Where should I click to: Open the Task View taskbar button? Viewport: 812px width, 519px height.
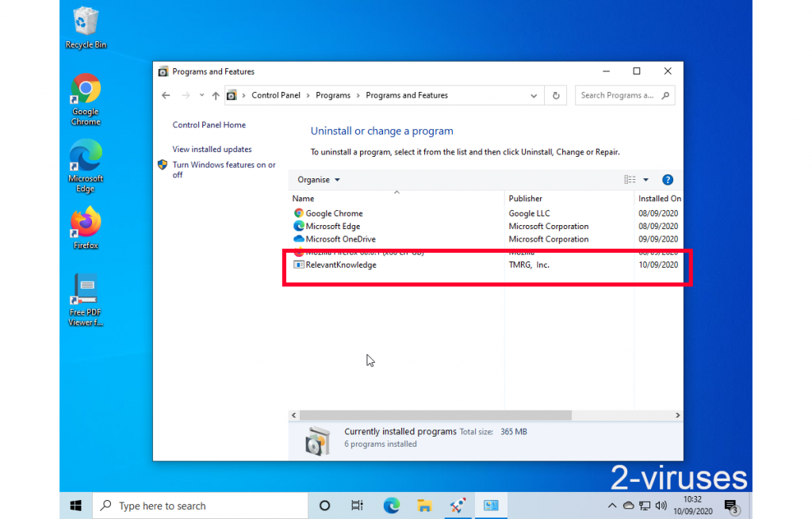[357, 506]
